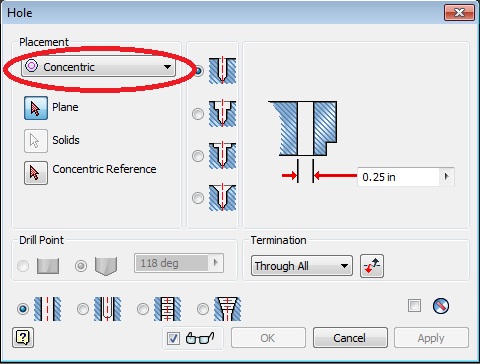Click the Plane selection arrow icon
Screen dimensions: 480x364
(x=36, y=108)
